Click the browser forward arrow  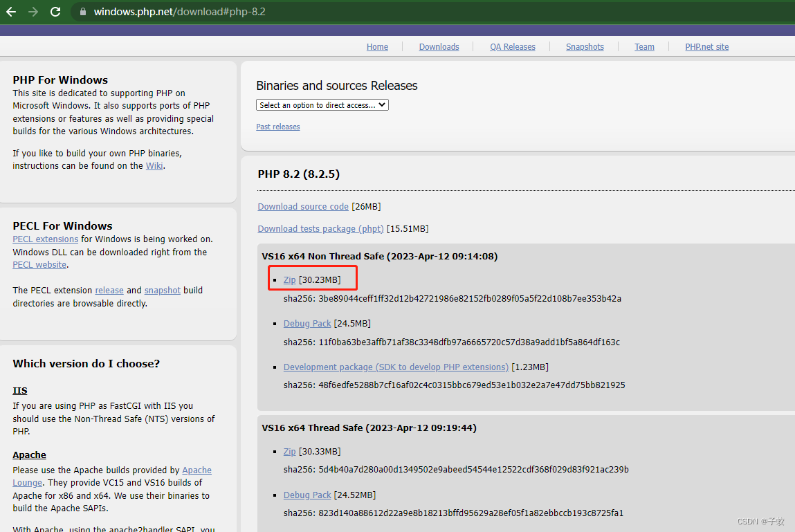[x=33, y=11]
